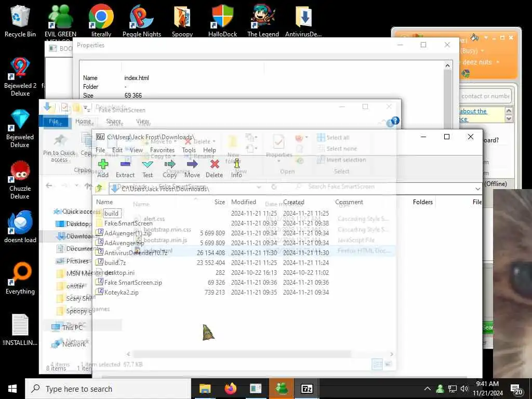Sort 7-Zip list by Comment column
This screenshot has height=399, width=532.
pyautogui.click(x=349, y=202)
